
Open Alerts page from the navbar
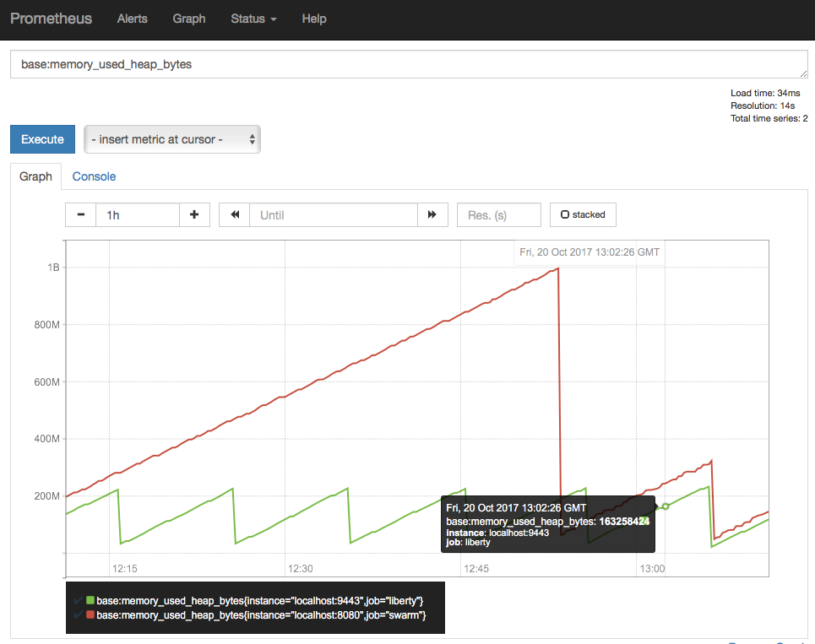coord(132,19)
